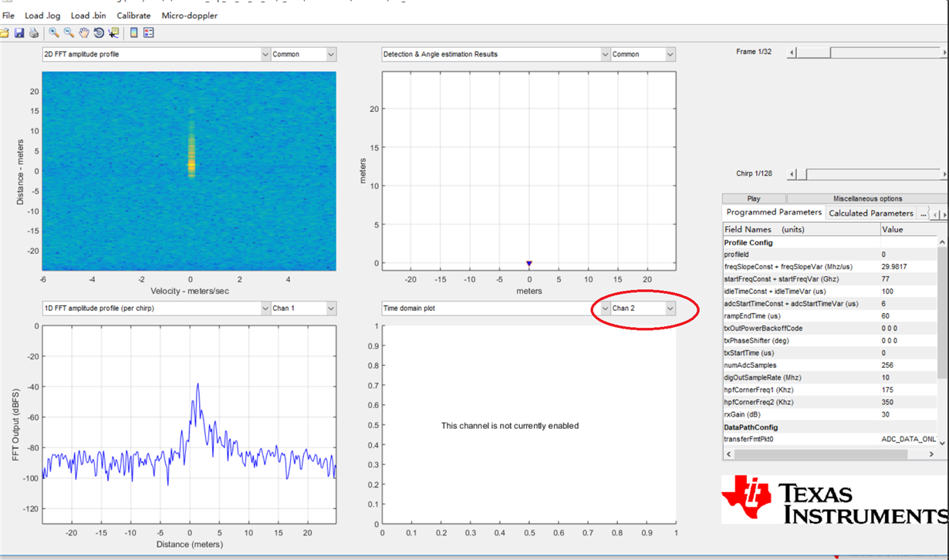Select the rampEndTime (us) row
Screen dimensions: 949x560
coord(830,315)
